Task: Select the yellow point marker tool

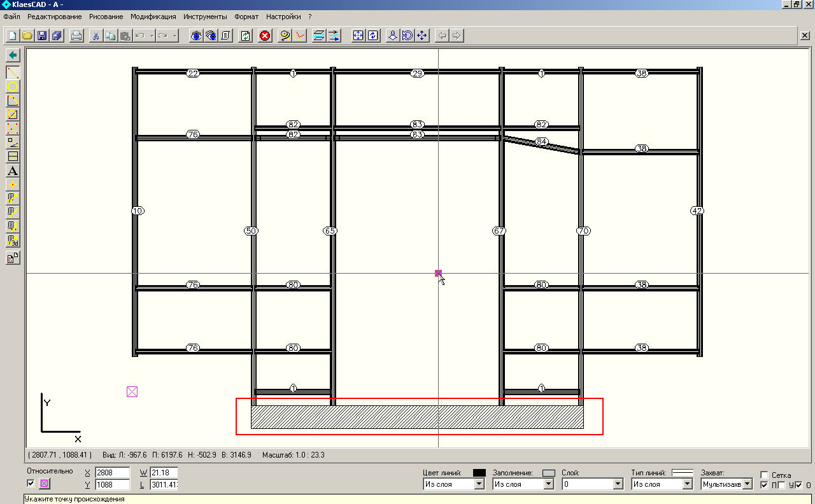Action: point(13,185)
